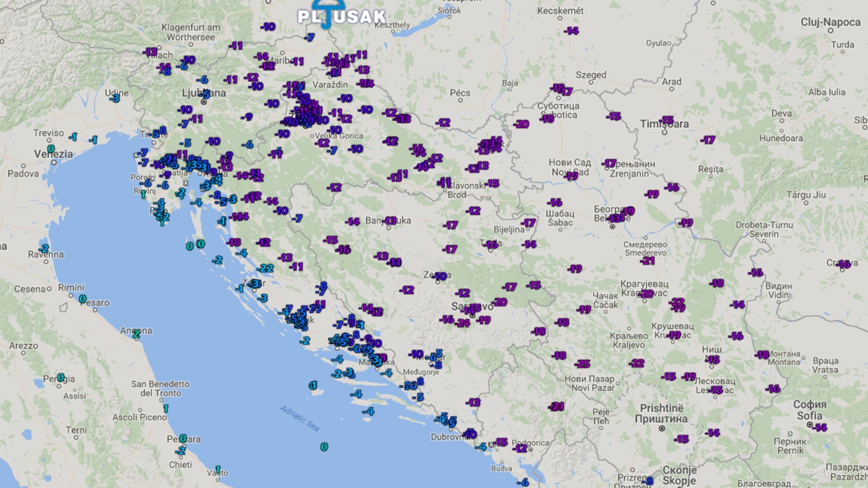Click the -10 marker north of Maribor
Screen dimensions: 868x488
[x=268, y=26]
